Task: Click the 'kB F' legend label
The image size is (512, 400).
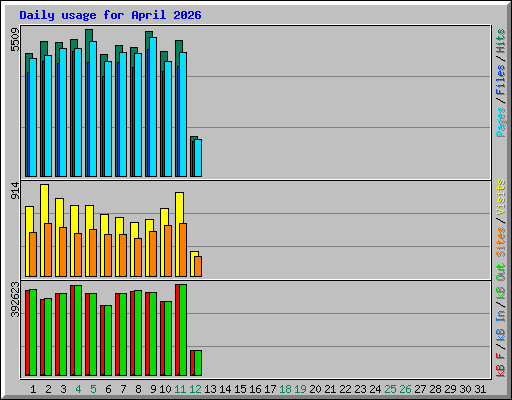Action: coord(501,364)
